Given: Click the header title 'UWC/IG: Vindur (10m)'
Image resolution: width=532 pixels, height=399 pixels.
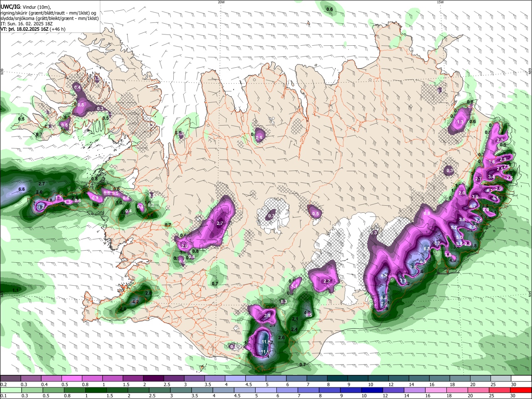Looking at the screenshot, I should (25, 7).
